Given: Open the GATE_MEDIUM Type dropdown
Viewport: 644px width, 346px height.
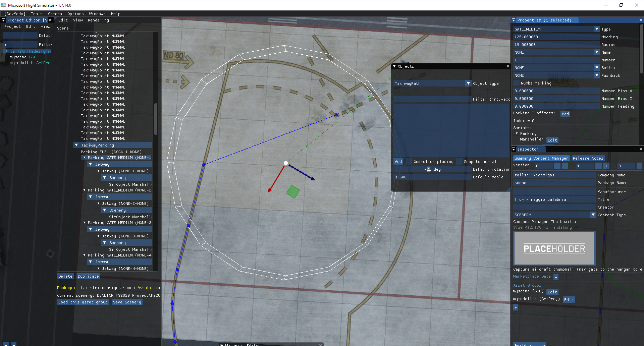Looking at the screenshot, I should pos(597,29).
